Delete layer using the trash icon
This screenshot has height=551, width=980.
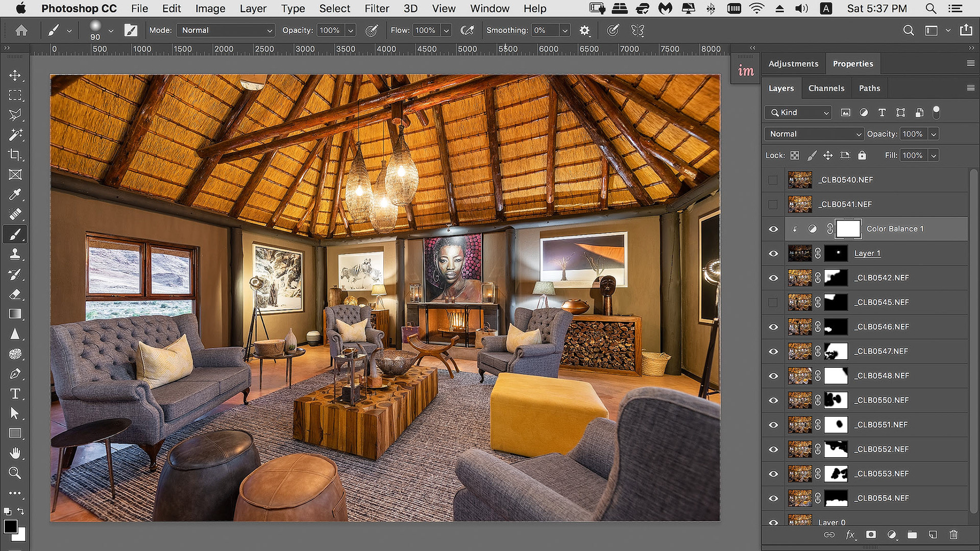tap(953, 535)
